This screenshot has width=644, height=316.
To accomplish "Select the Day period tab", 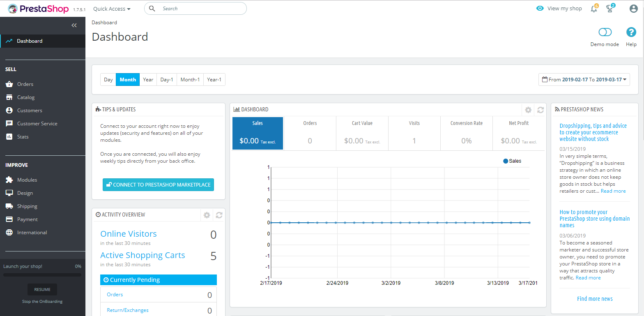I will (x=108, y=79).
